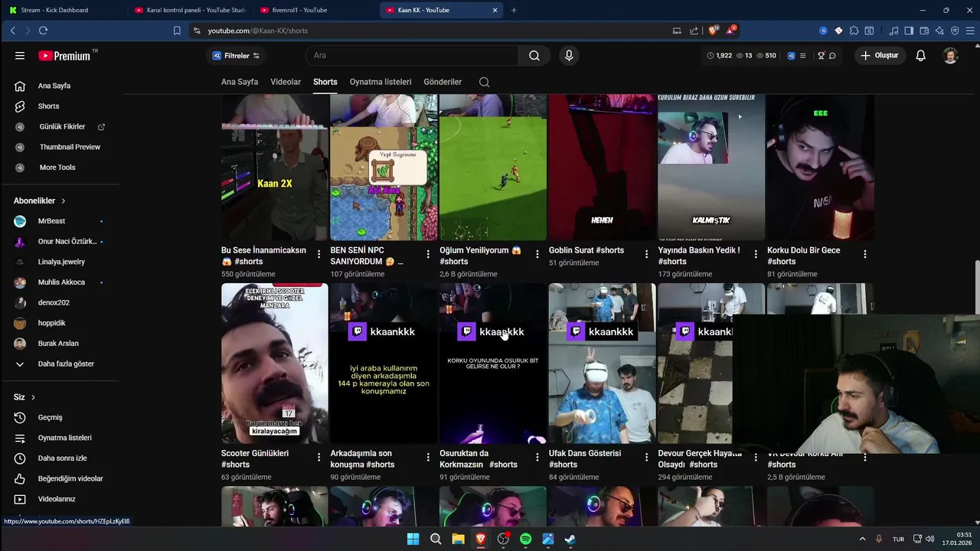This screenshot has height=551, width=980.
Task: Click the chat bubble icon in header bar
Action: click(832, 55)
